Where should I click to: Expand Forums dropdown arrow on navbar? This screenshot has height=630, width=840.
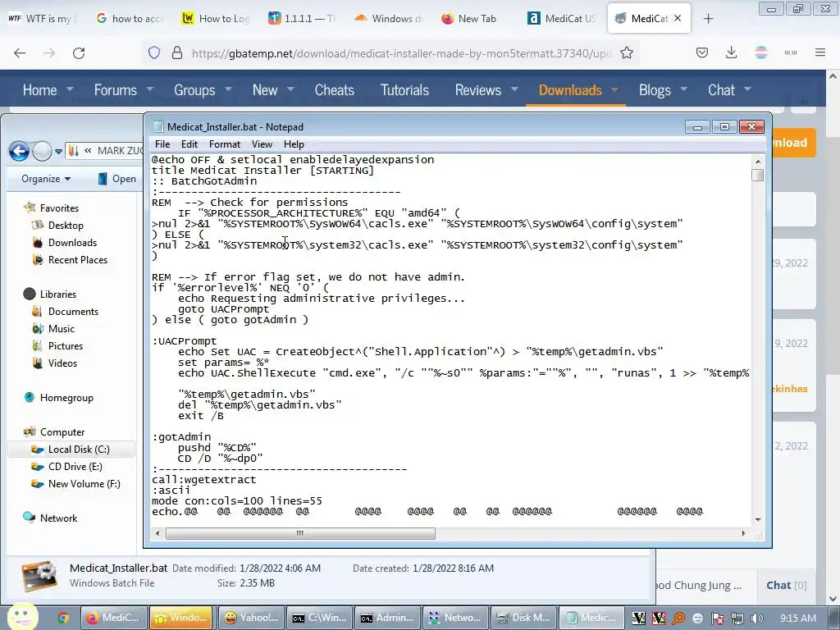pyautogui.click(x=150, y=89)
